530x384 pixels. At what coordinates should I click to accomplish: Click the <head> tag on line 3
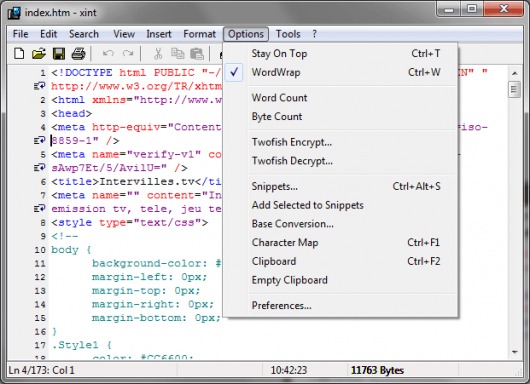coord(72,114)
